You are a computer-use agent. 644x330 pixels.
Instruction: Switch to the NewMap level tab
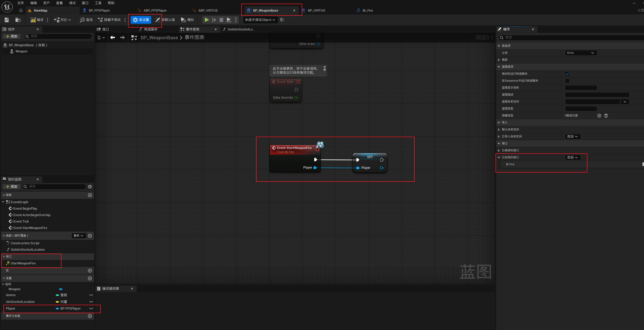(x=41, y=11)
